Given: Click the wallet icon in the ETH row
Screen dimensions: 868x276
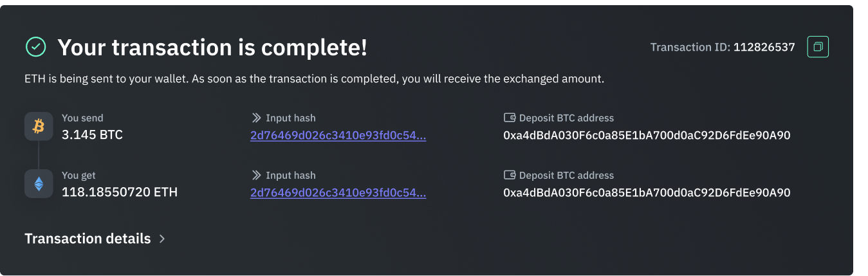Looking at the screenshot, I should (510, 175).
